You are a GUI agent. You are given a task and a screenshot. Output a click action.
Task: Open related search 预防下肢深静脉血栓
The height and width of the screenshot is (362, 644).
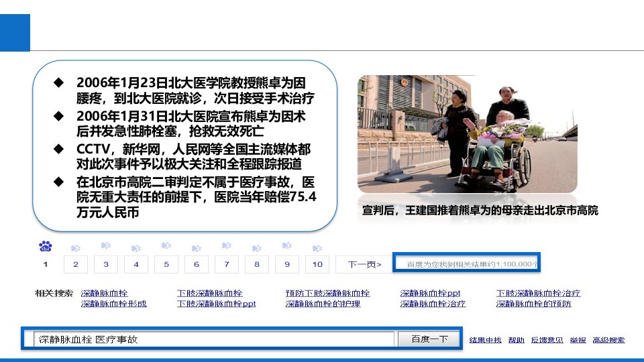(328, 293)
